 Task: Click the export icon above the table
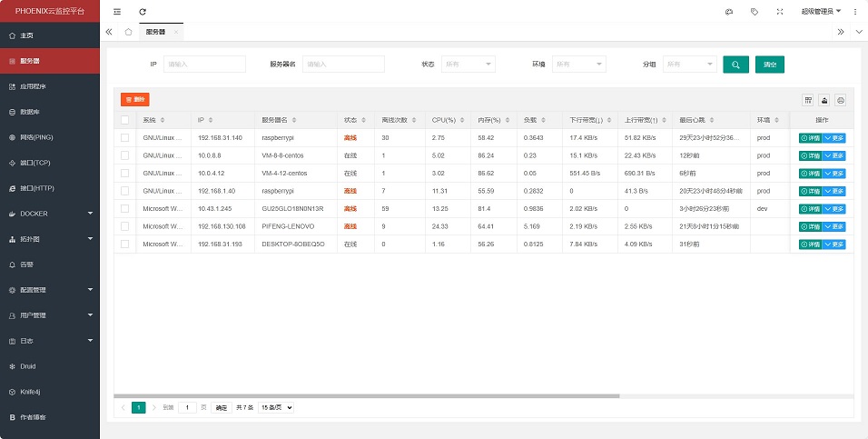click(824, 100)
